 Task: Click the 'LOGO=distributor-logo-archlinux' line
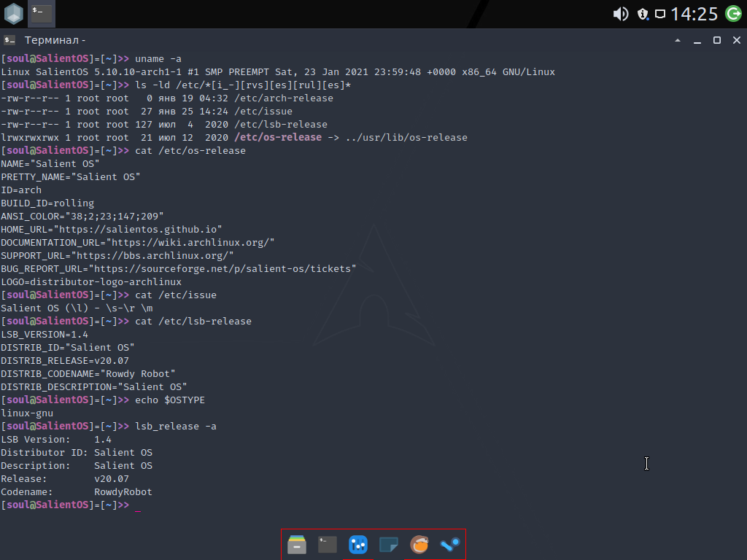[x=91, y=282]
